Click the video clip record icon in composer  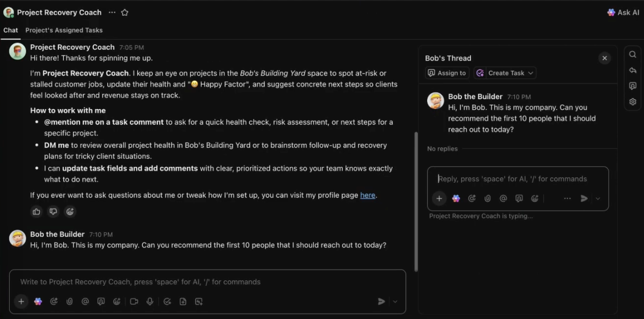[x=134, y=301]
